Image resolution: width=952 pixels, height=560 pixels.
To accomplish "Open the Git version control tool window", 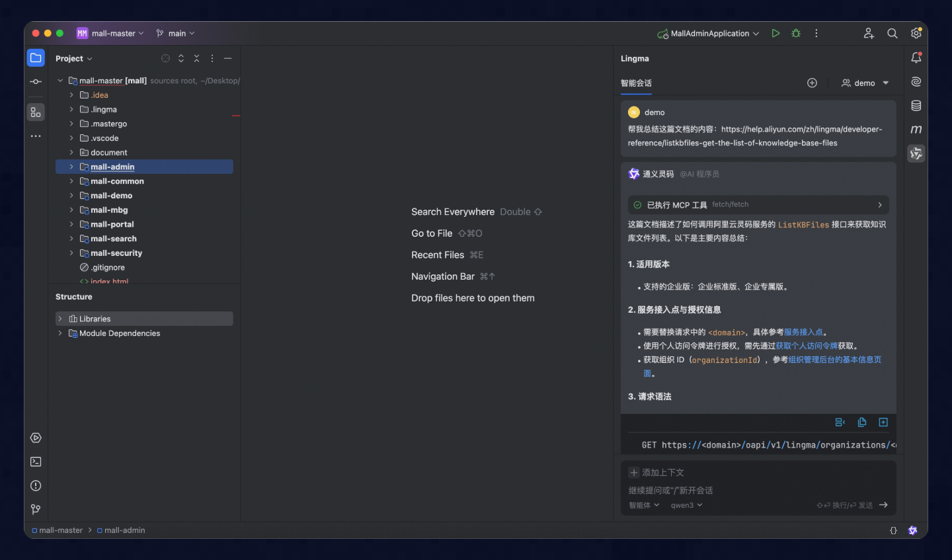I will point(36,509).
